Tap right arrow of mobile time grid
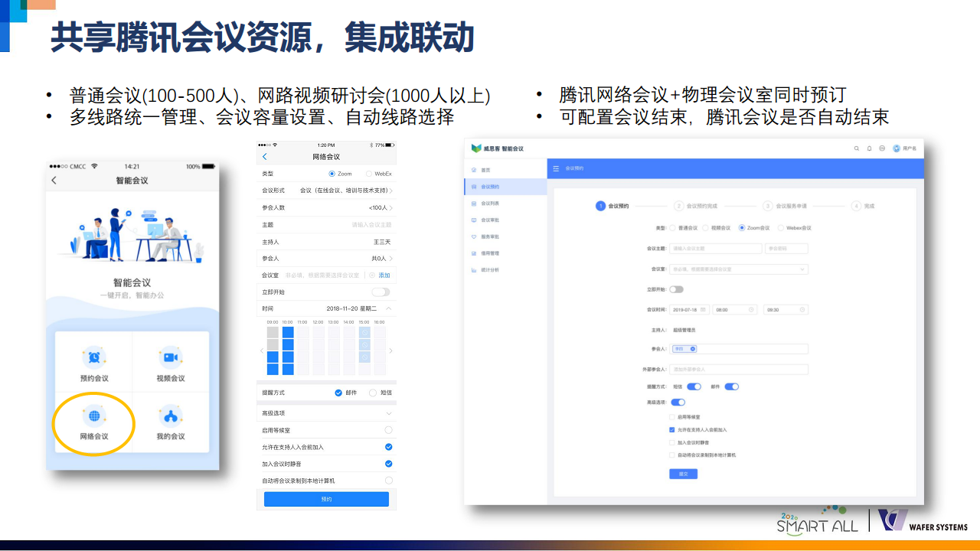 (390, 350)
